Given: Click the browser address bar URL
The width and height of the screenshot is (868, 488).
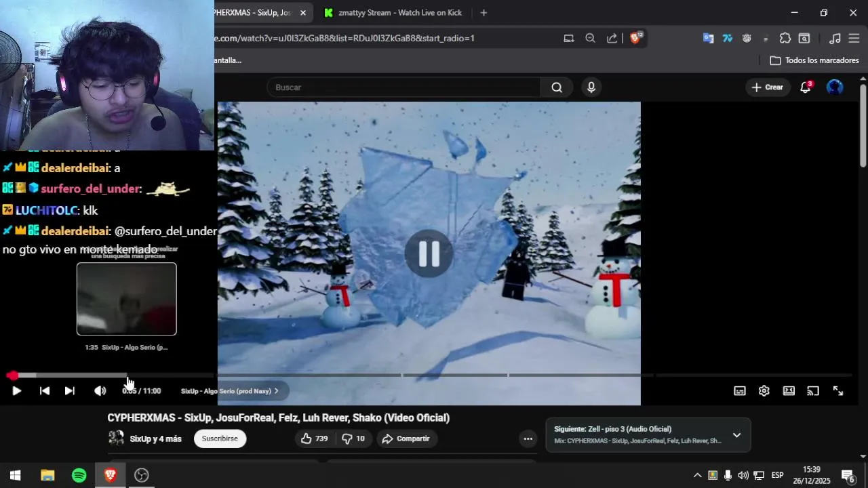Looking at the screenshot, I should [x=344, y=39].
